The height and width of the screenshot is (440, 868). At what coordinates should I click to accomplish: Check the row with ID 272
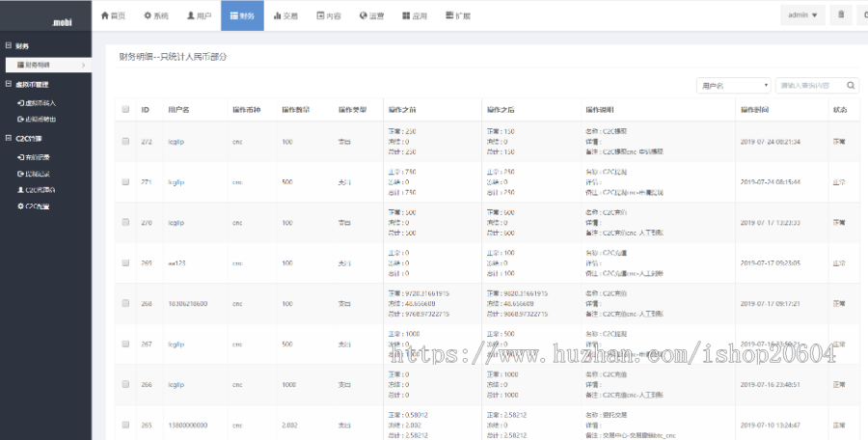point(125,141)
